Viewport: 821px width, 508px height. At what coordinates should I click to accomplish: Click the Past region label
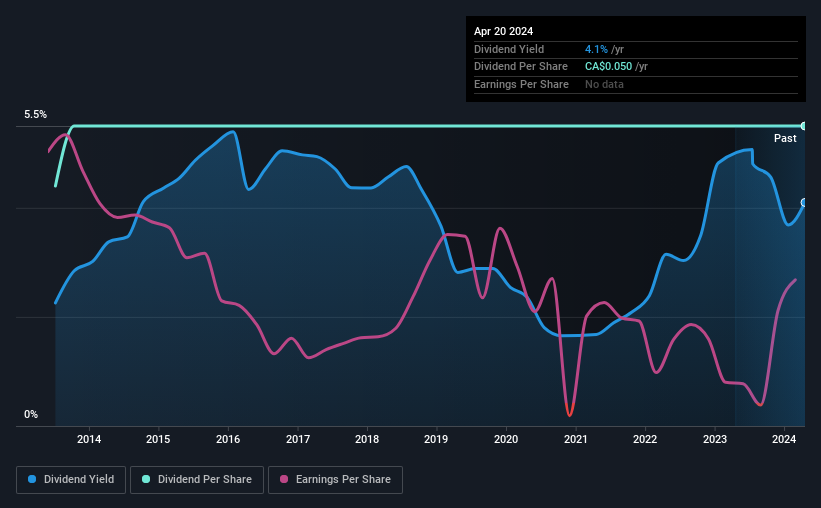785,138
